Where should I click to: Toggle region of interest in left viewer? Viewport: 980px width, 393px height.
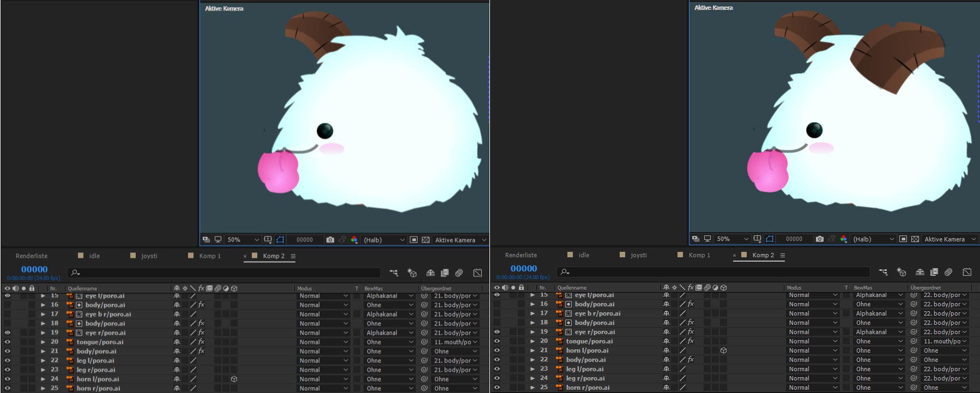414,240
